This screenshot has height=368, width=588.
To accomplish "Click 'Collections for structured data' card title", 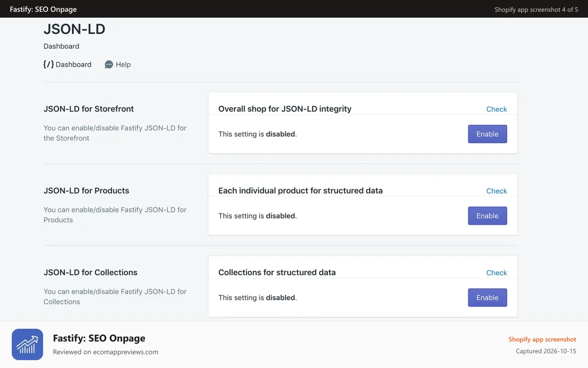I will (x=277, y=272).
